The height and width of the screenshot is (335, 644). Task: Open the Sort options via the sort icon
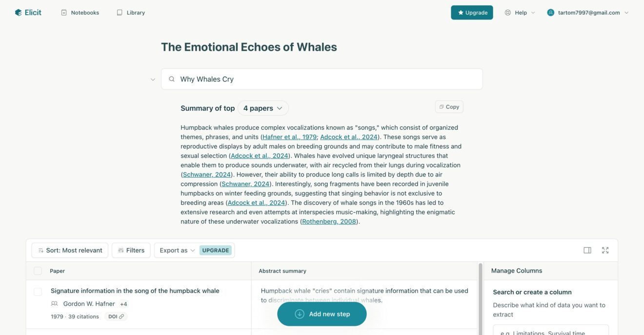(x=41, y=250)
